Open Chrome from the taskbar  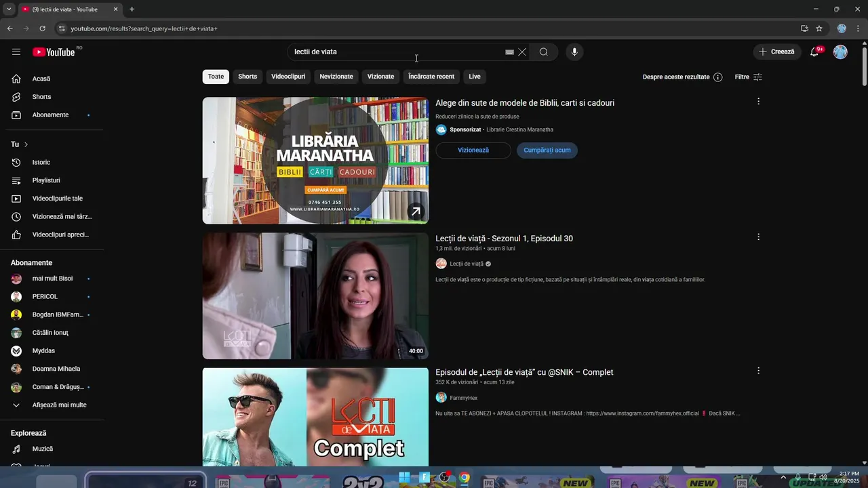click(464, 477)
